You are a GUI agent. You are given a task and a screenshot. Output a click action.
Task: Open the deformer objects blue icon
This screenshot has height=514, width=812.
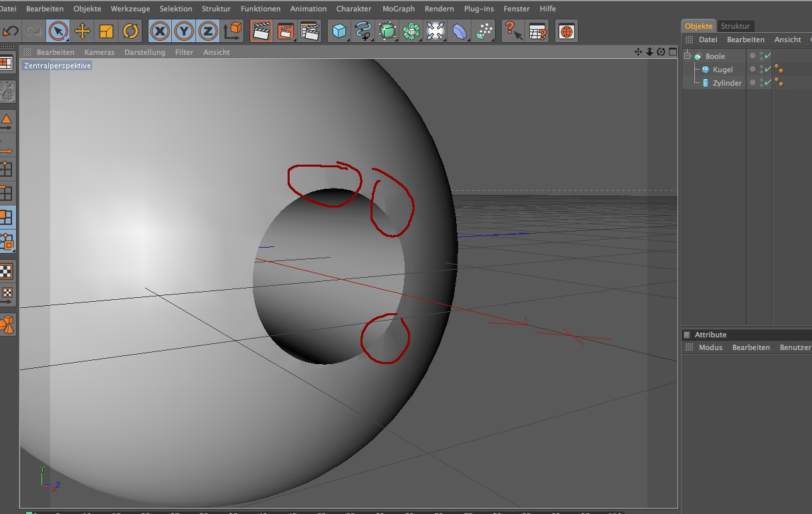pyautogui.click(x=460, y=31)
